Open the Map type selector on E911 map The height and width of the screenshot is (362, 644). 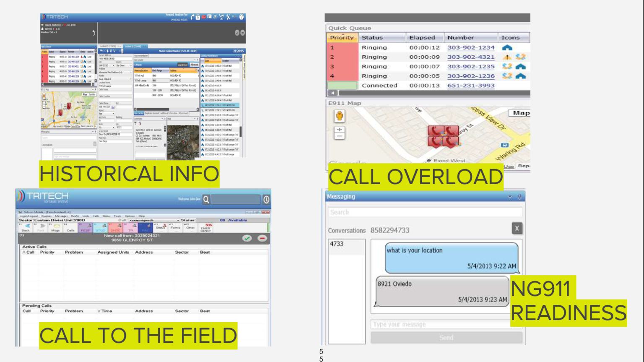(x=520, y=113)
